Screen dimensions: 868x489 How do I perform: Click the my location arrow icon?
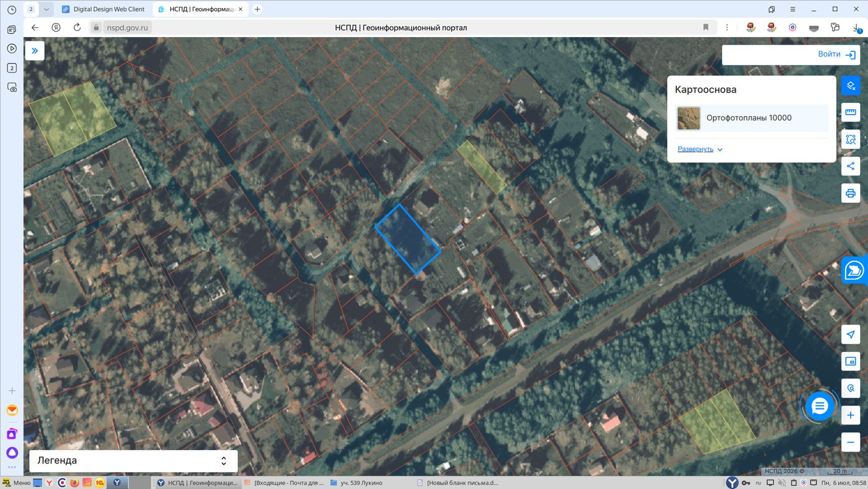[851, 334]
